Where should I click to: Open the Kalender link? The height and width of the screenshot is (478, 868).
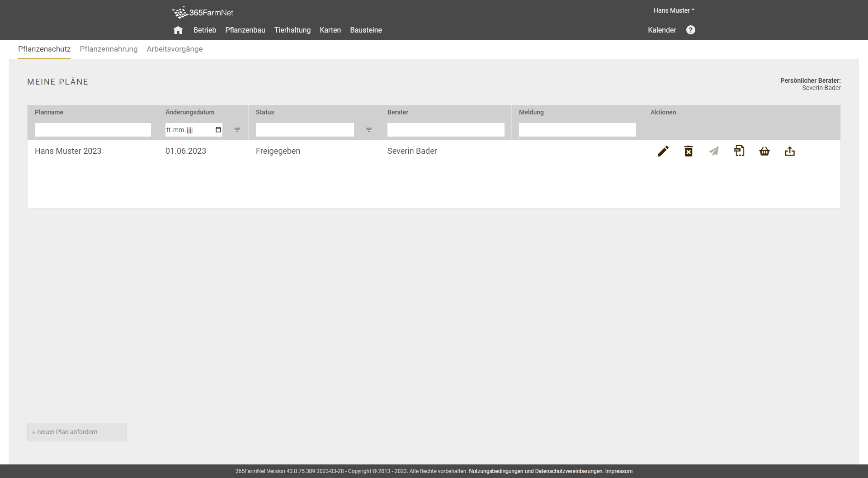click(x=662, y=30)
